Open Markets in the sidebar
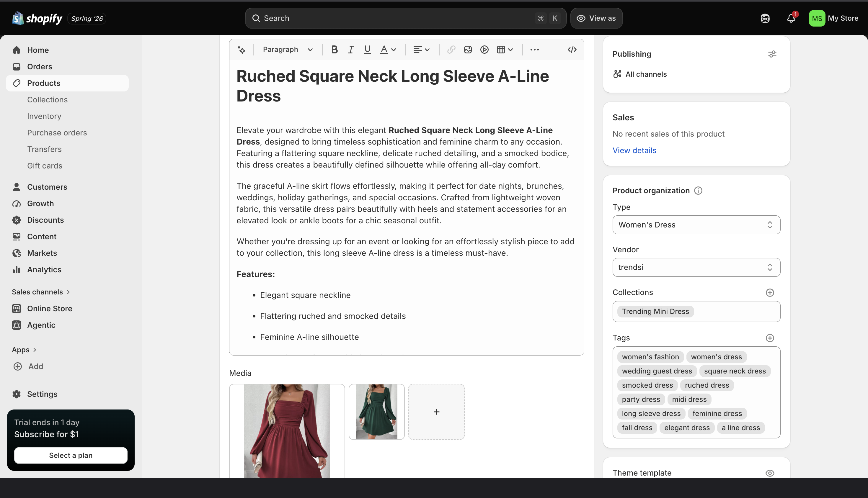 pos(67,253)
